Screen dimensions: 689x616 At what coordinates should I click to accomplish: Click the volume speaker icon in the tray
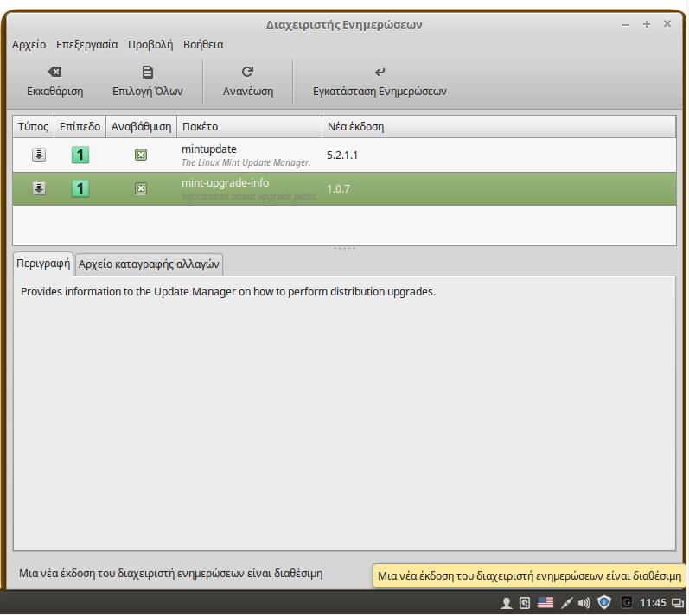point(584,603)
